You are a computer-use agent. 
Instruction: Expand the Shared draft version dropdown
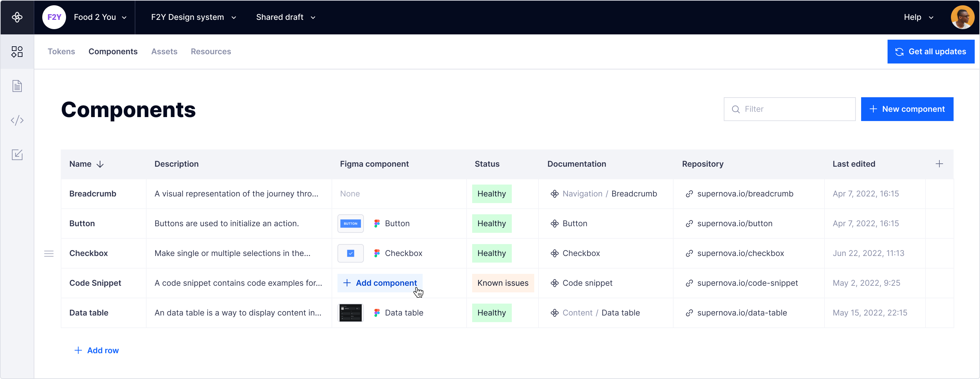[x=286, y=17]
